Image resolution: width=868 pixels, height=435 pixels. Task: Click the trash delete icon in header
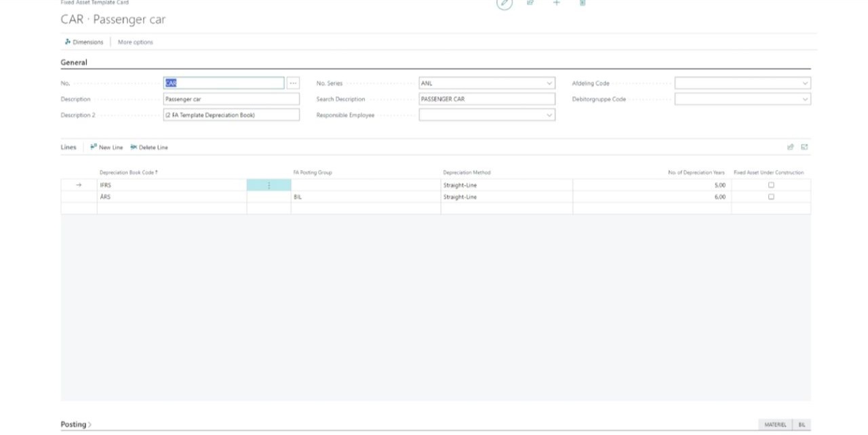pos(583,3)
